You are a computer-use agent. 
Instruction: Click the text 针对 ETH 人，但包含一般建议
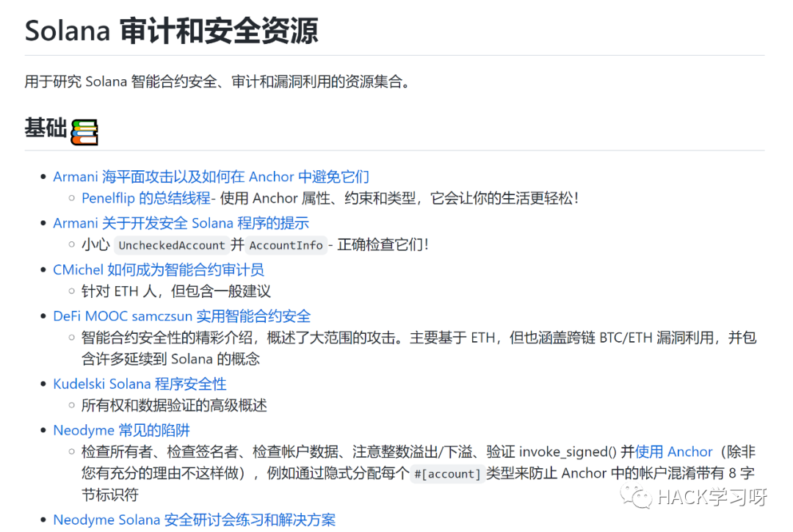click(176, 291)
